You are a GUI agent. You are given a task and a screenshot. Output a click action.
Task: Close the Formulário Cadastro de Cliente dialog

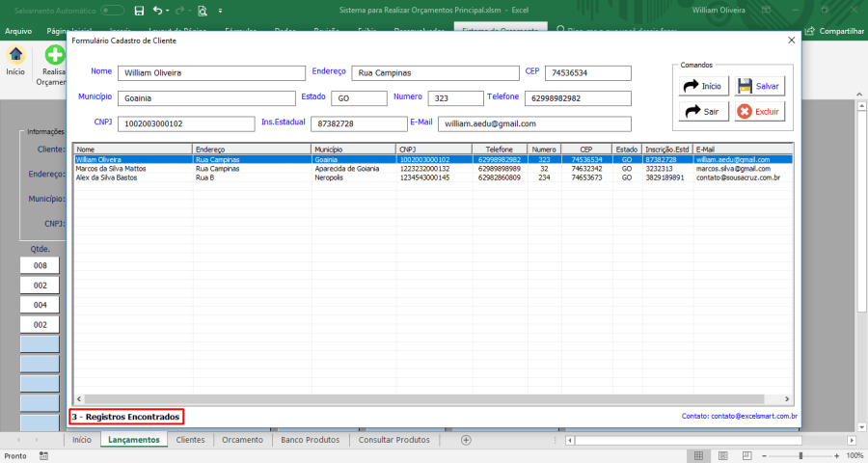click(791, 41)
